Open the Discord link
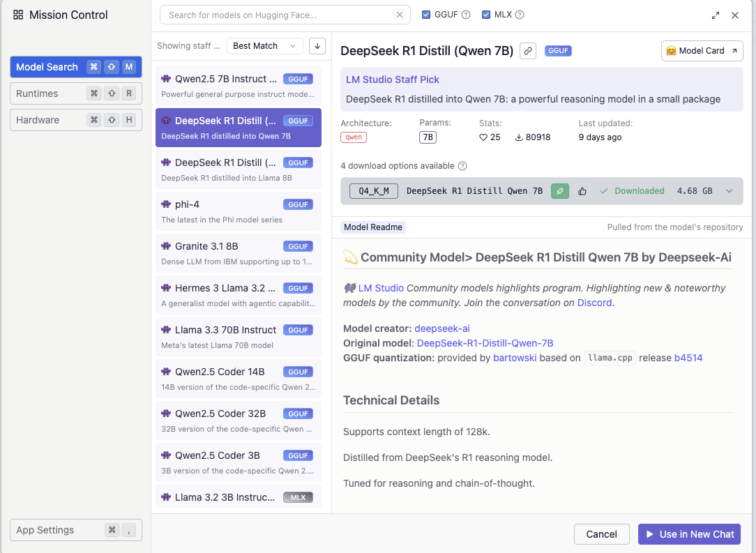The width and height of the screenshot is (756, 553). pos(594,303)
